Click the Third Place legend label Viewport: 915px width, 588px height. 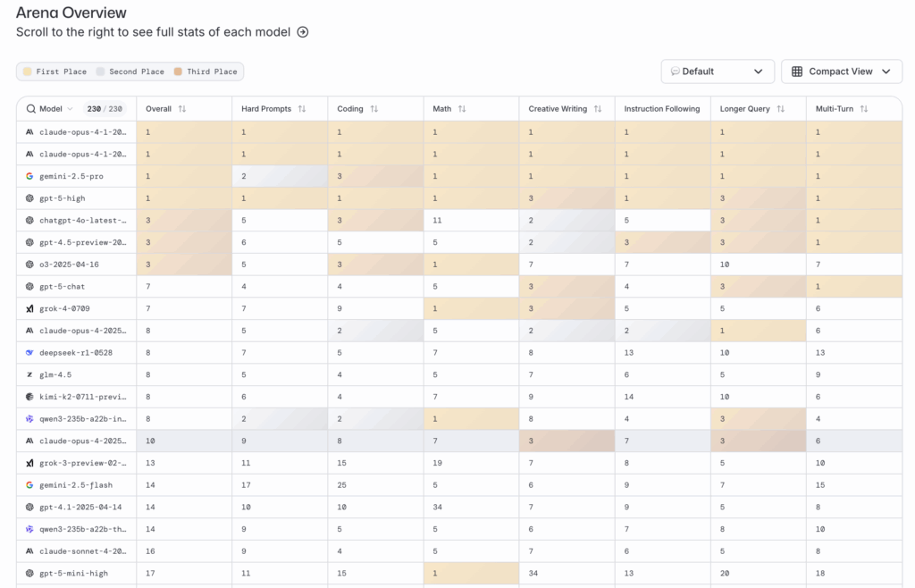point(212,71)
